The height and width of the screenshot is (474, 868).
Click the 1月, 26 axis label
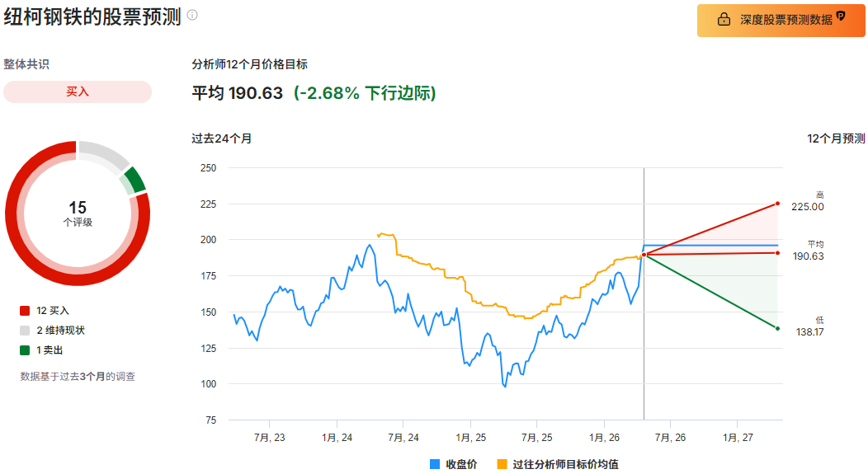click(x=605, y=438)
